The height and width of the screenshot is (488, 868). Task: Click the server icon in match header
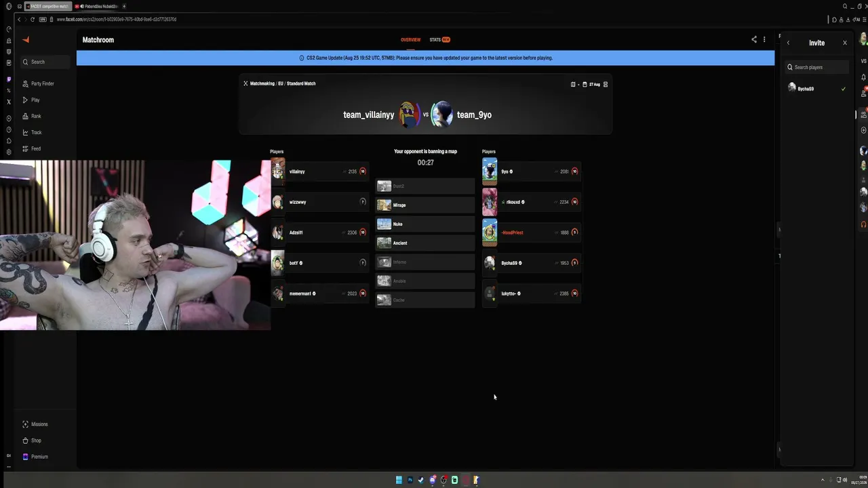click(x=606, y=84)
